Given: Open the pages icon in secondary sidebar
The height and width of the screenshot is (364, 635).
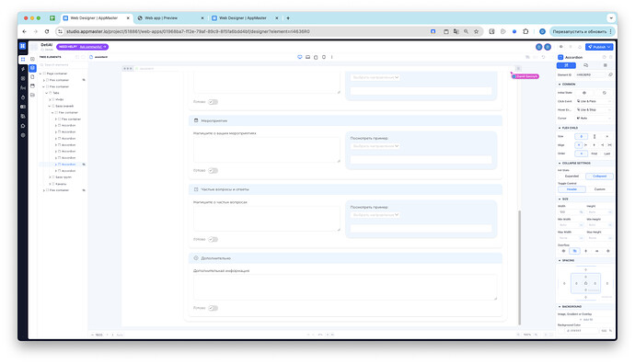Looking at the screenshot, I should pyautogui.click(x=33, y=77).
